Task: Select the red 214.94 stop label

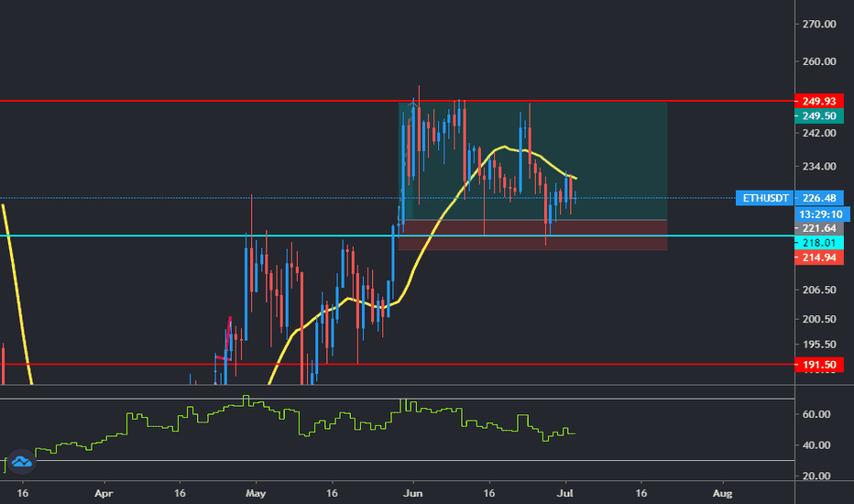Action: [819, 257]
